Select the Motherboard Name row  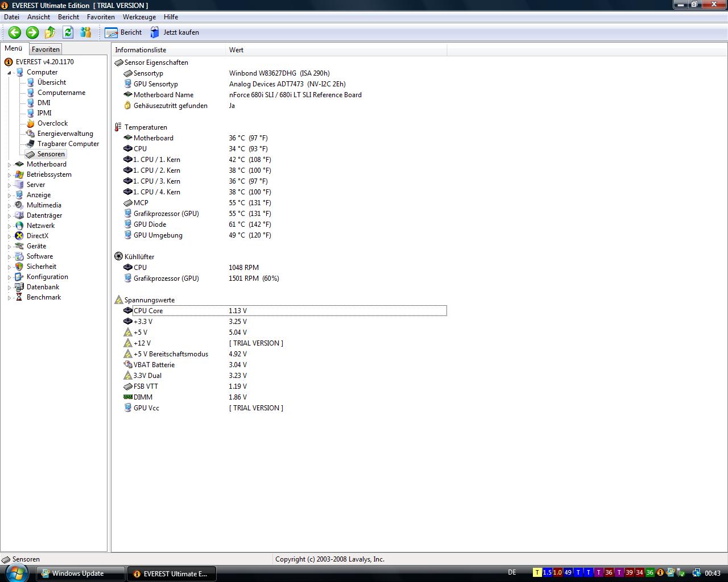coord(284,95)
